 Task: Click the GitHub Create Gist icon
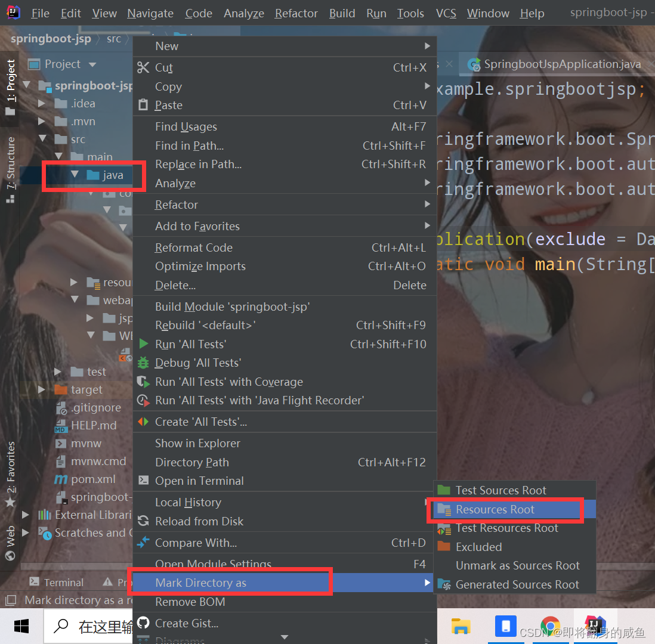point(143,623)
